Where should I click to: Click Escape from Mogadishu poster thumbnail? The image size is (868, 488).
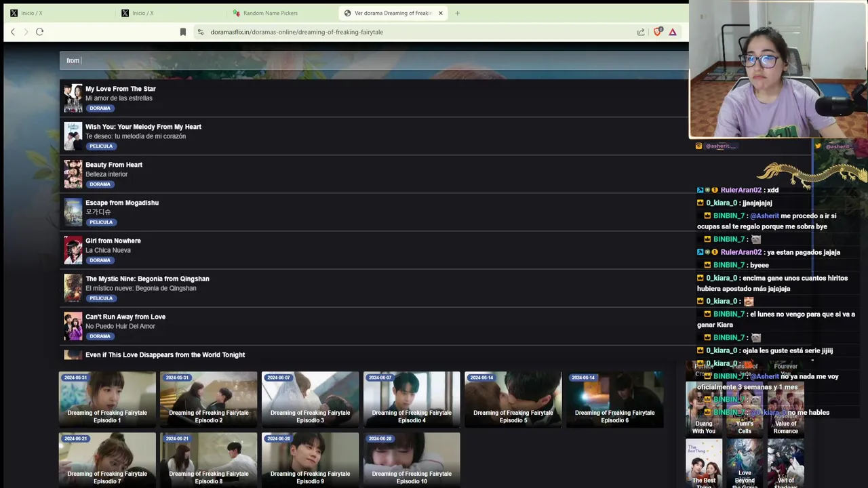point(73,212)
